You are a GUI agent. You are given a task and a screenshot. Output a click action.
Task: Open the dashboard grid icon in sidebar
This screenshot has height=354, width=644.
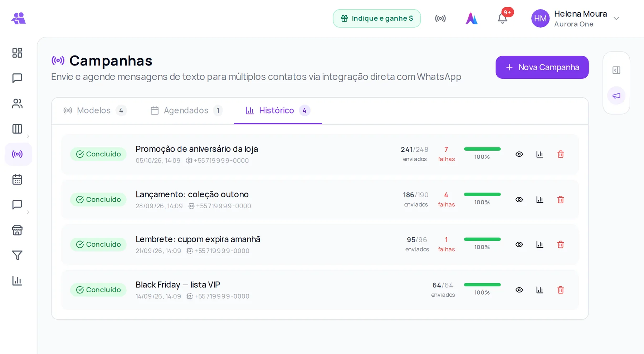[x=17, y=53]
